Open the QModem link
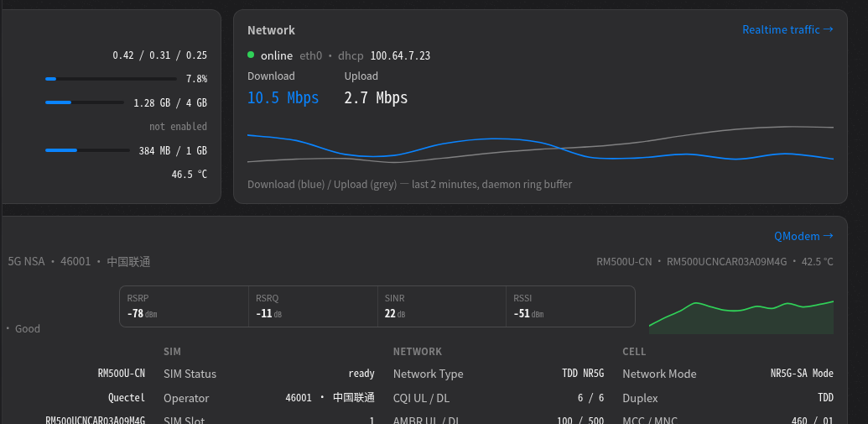Viewport: 868px width, 424px height. tap(803, 236)
